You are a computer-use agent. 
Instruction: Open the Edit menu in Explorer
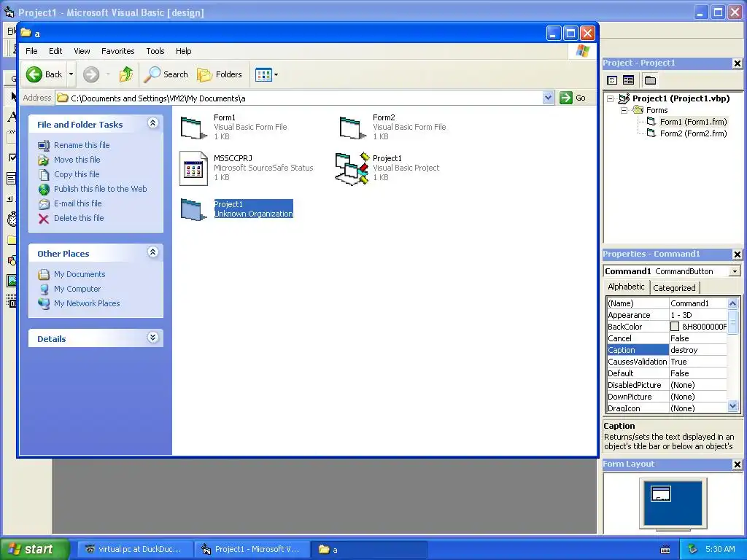tap(55, 51)
